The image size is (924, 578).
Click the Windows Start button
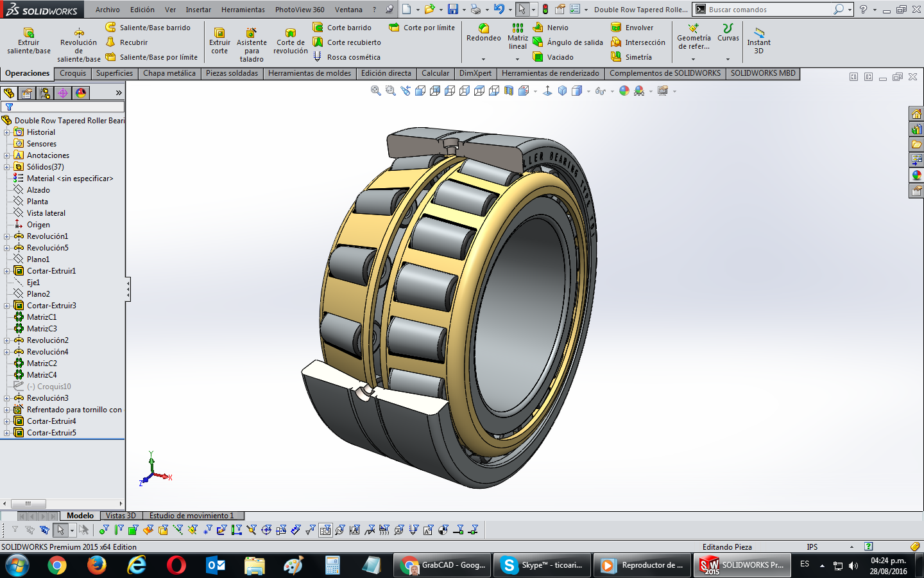[x=17, y=565]
